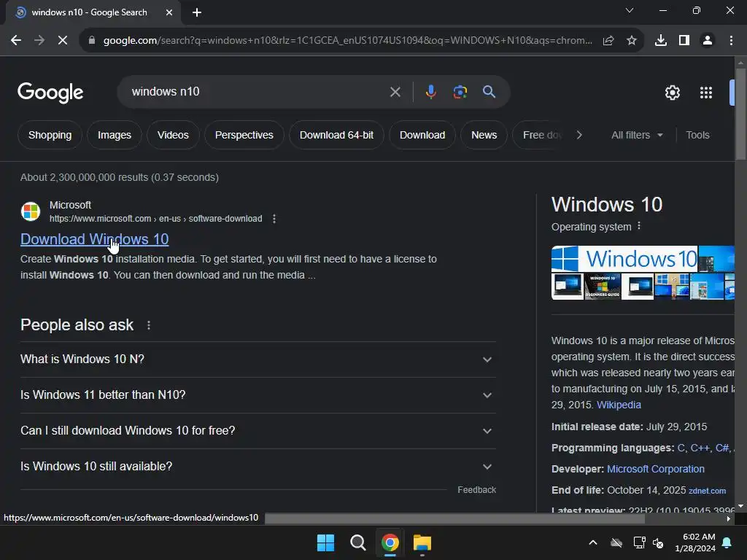Open Chrome downloads

point(661,41)
